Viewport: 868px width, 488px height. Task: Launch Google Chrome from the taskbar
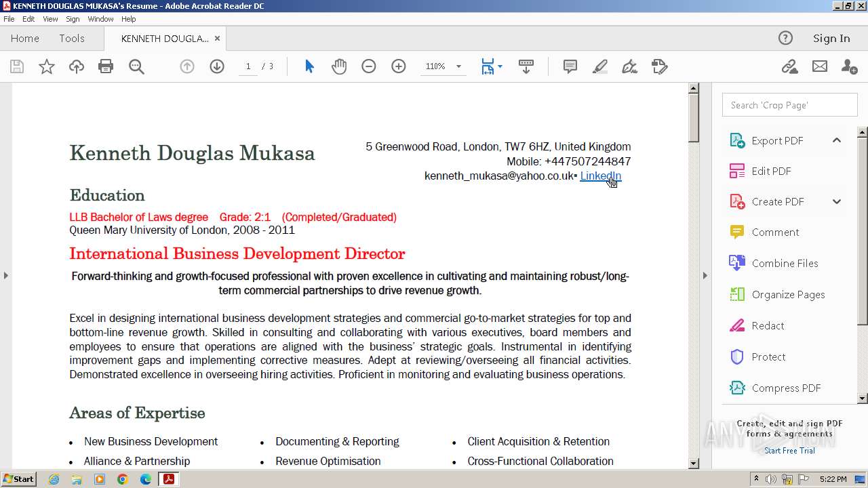click(x=123, y=479)
